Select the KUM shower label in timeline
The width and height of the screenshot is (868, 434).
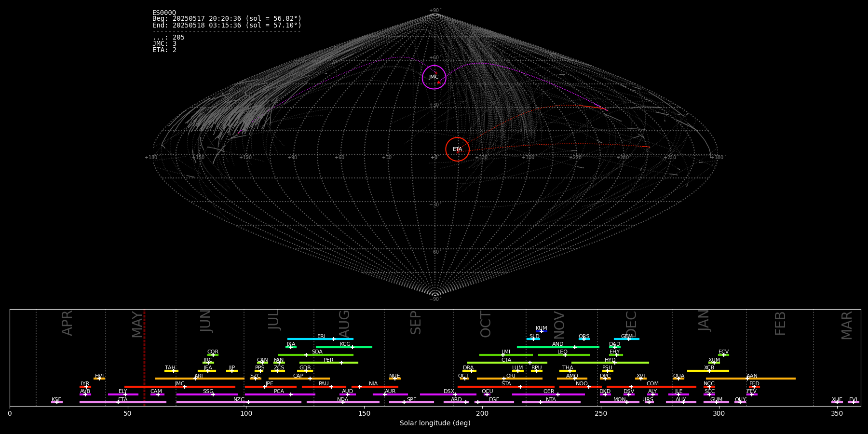542,328
